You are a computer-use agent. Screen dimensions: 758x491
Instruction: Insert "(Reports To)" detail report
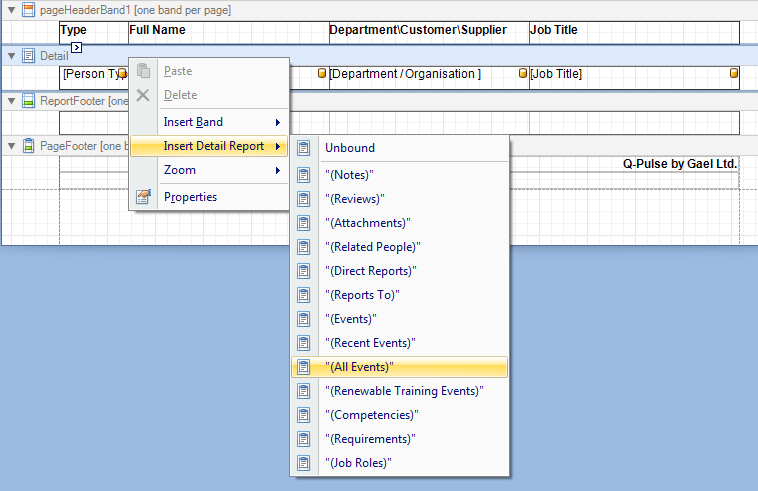click(x=400, y=295)
